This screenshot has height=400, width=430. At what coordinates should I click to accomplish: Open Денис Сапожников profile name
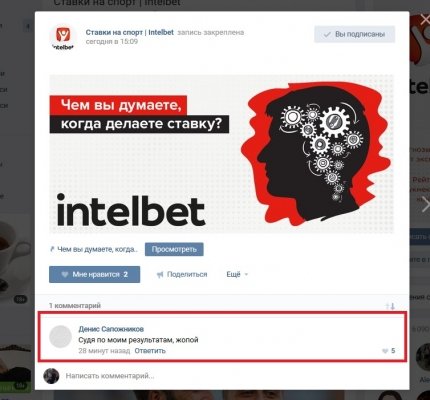[x=111, y=329]
